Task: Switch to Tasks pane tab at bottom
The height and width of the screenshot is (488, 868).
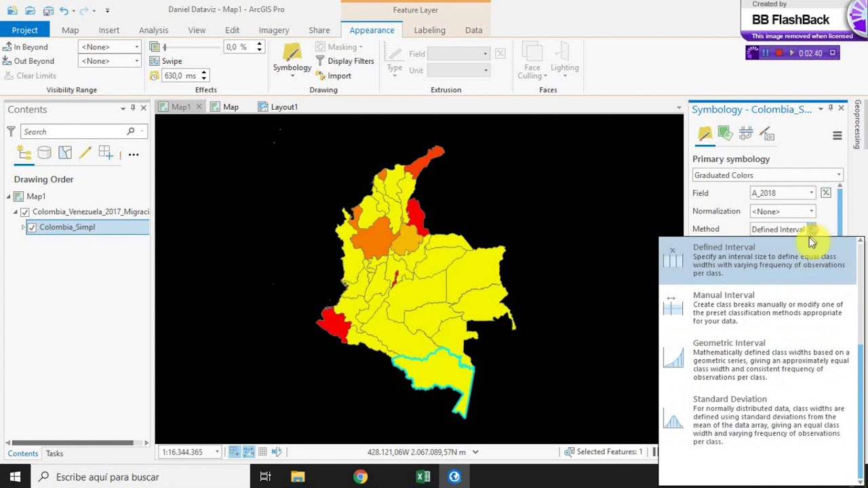Action: [x=54, y=453]
